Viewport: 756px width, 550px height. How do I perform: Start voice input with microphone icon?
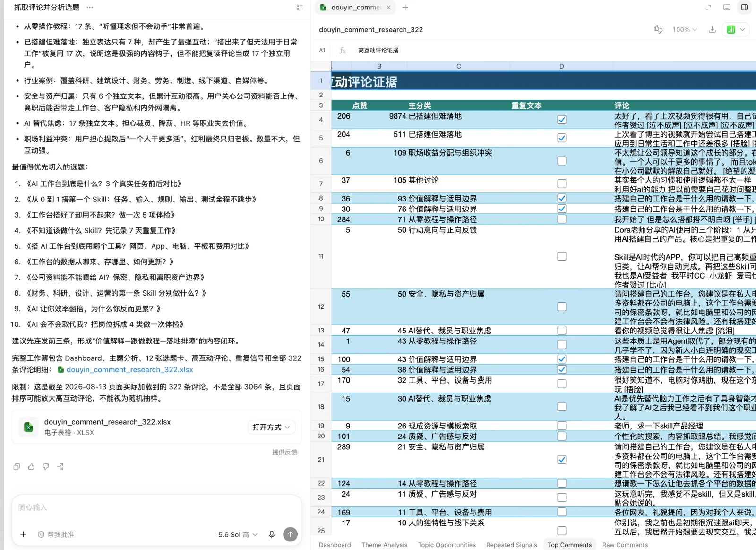click(271, 534)
